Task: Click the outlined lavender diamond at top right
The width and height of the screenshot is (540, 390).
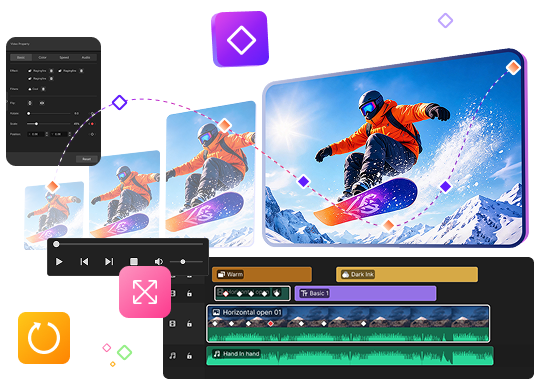Action: pyautogui.click(x=445, y=20)
